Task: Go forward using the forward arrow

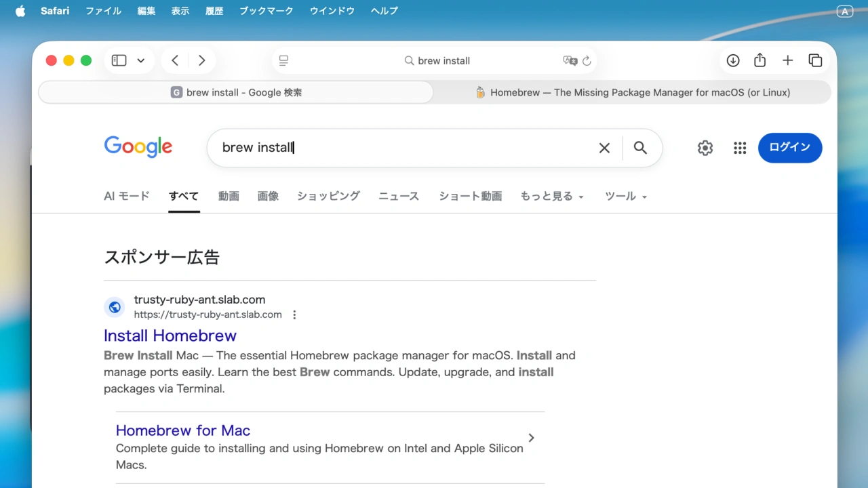Action: tap(201, 60)
